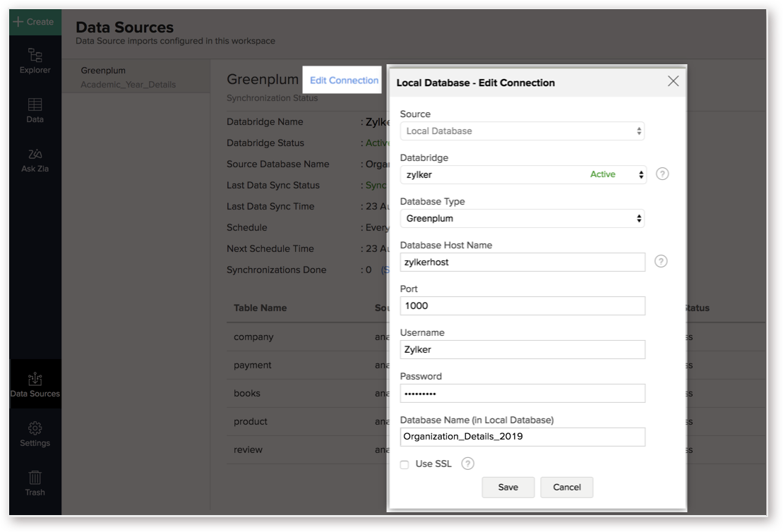Click the Synchronization Status subtitle
The width and height of the screenshot is (783, 532).
pos(272,98)
